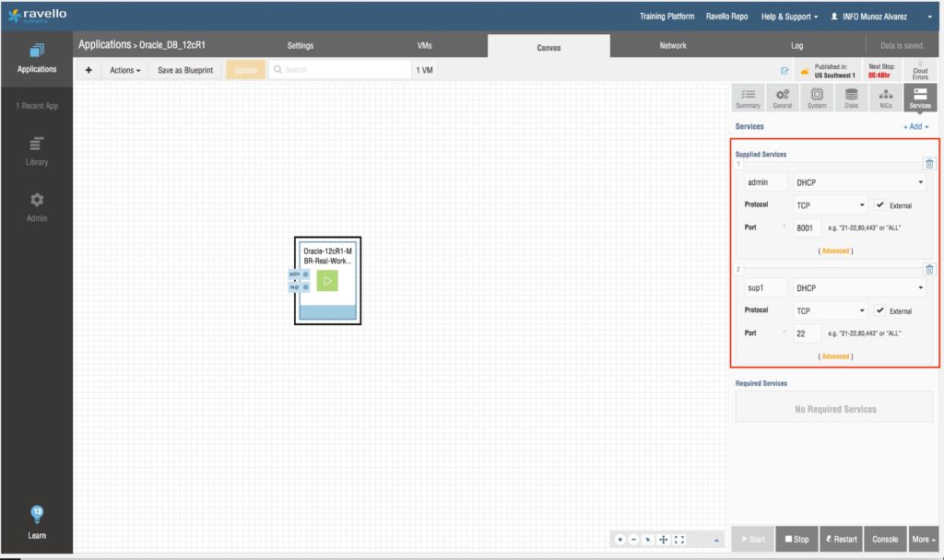Uncheck External for the sup1 service
Screen dimensions: 944x560
pos(880,310)
